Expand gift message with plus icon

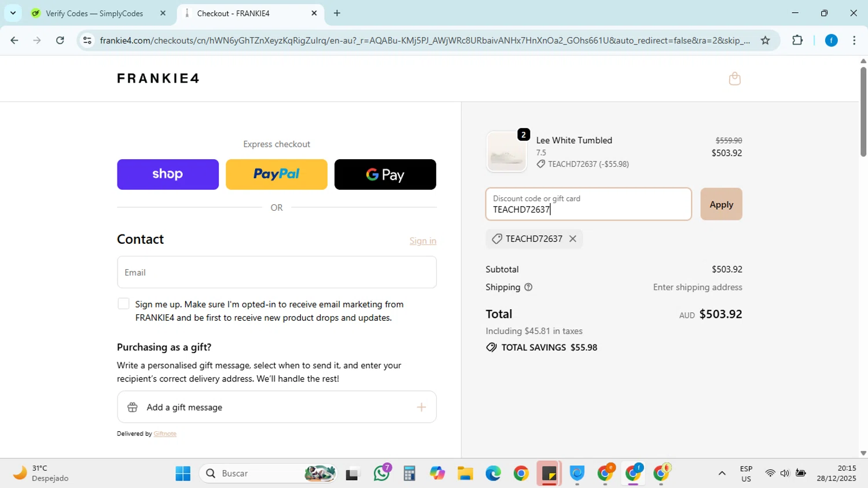421,408
